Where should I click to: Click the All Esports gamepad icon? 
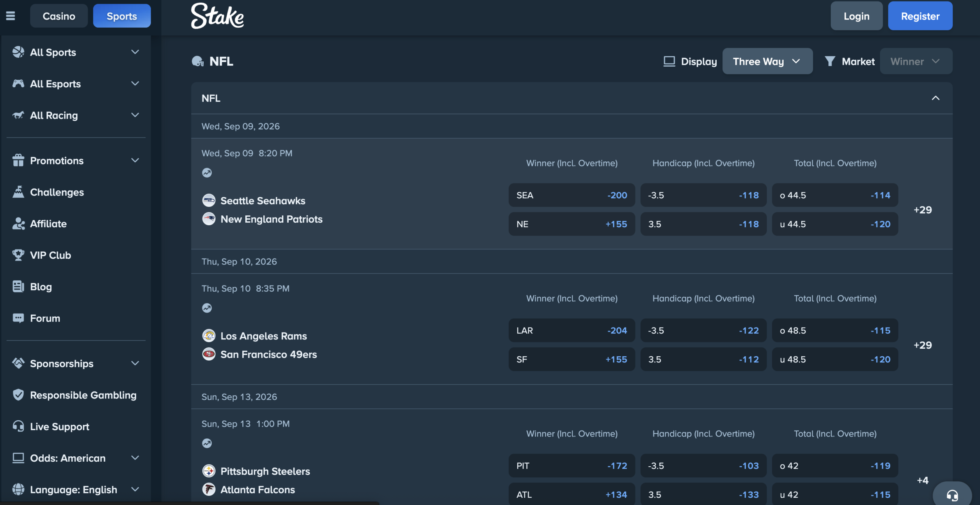[x=18, y=84]
